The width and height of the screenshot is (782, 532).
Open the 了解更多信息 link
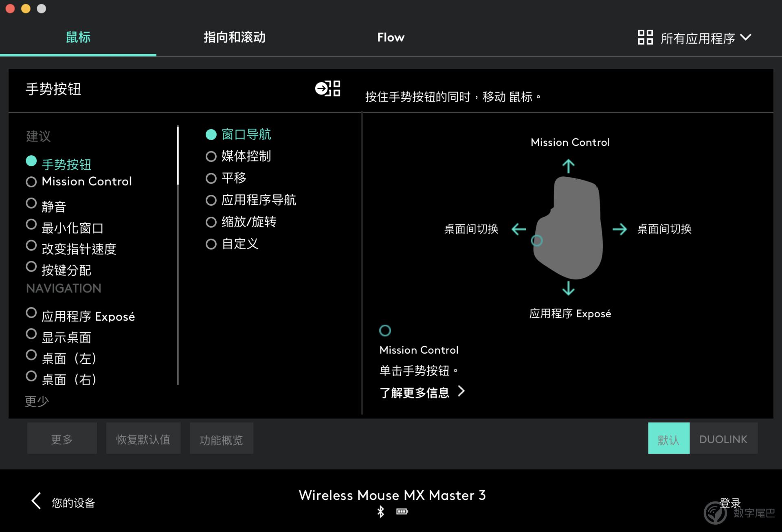(x=414, y=392)
